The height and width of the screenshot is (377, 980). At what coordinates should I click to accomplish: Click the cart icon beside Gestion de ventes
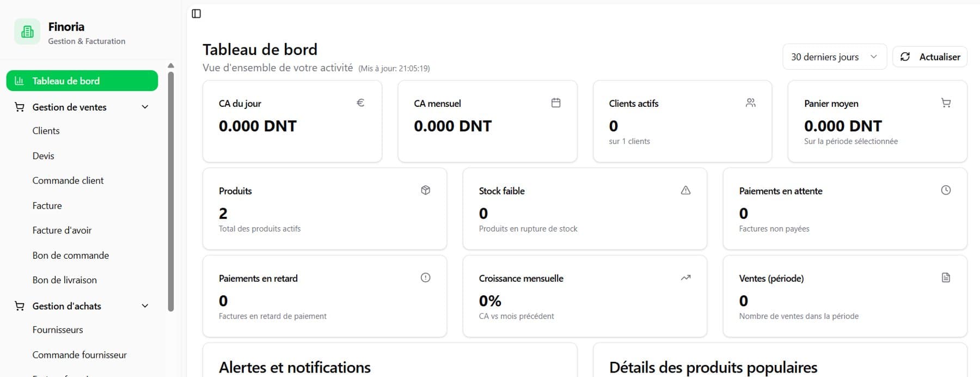[20, 107]
